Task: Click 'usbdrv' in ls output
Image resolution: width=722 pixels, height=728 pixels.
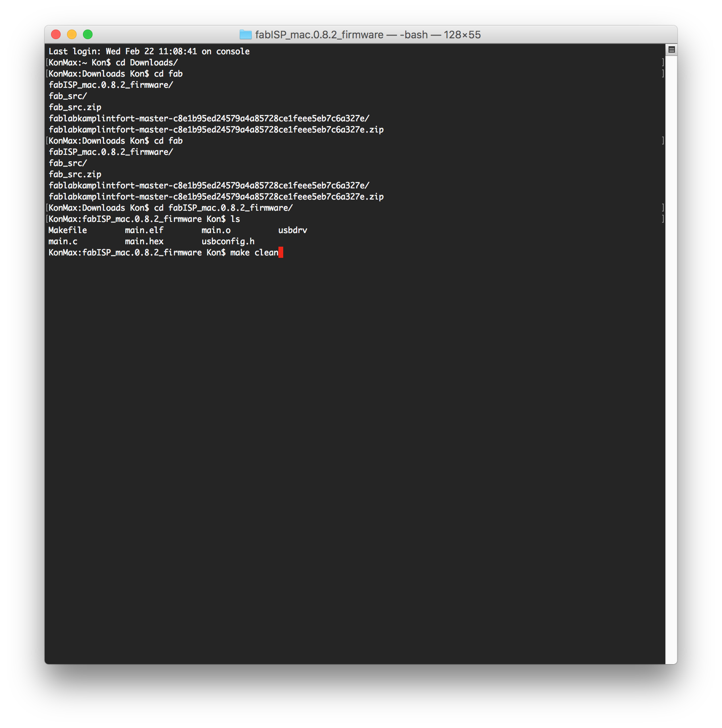Action: [293, 230]
